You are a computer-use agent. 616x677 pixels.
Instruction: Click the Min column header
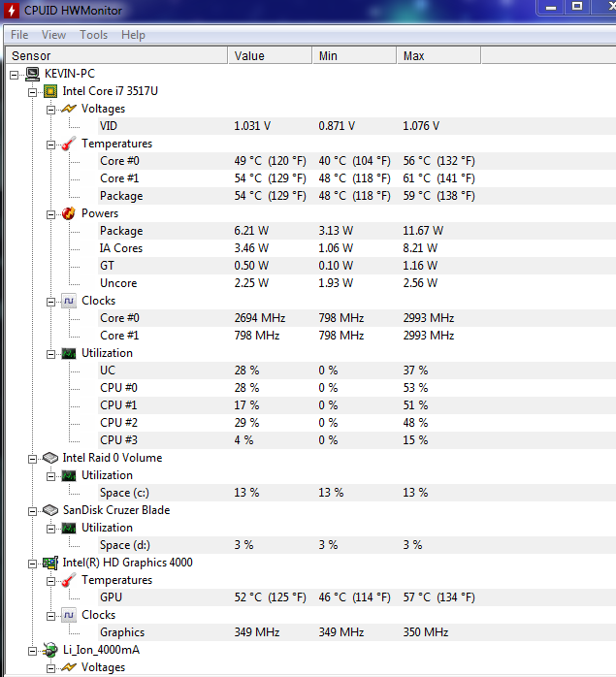[x=354, y=55]
